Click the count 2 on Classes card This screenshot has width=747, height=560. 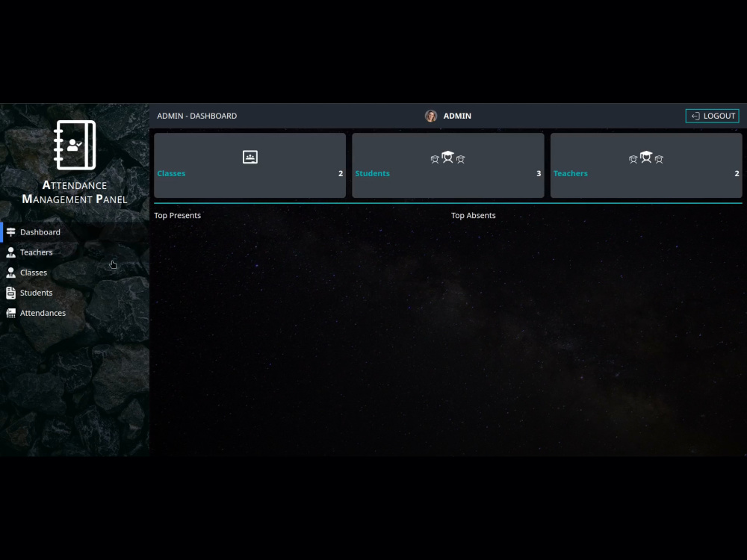pos(341,173)
